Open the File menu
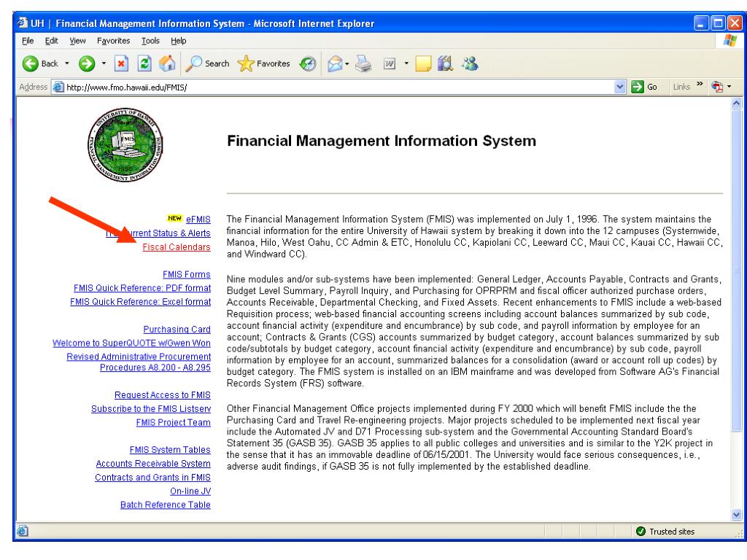747x560 pixels. [x=28, y=41]
